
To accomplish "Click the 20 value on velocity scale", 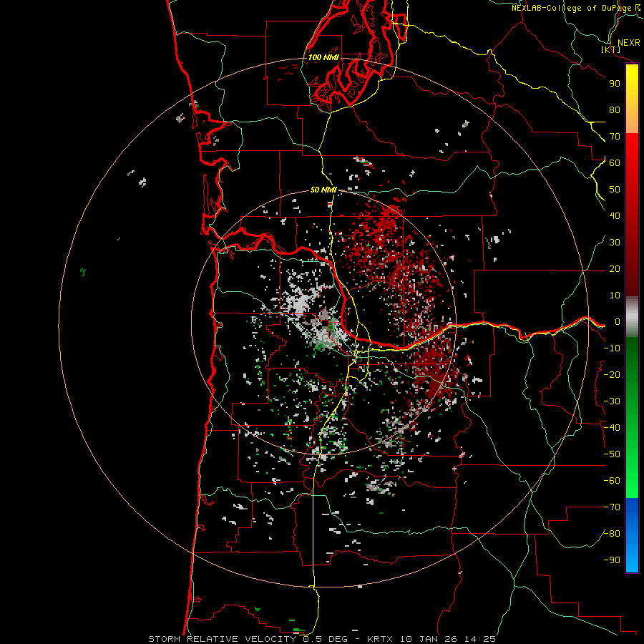I will point(615,269).
